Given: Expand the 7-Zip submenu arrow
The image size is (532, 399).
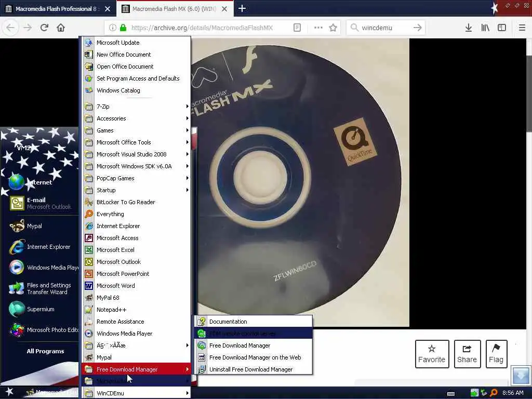Looking at the screenshot, I should pos(187,107).
